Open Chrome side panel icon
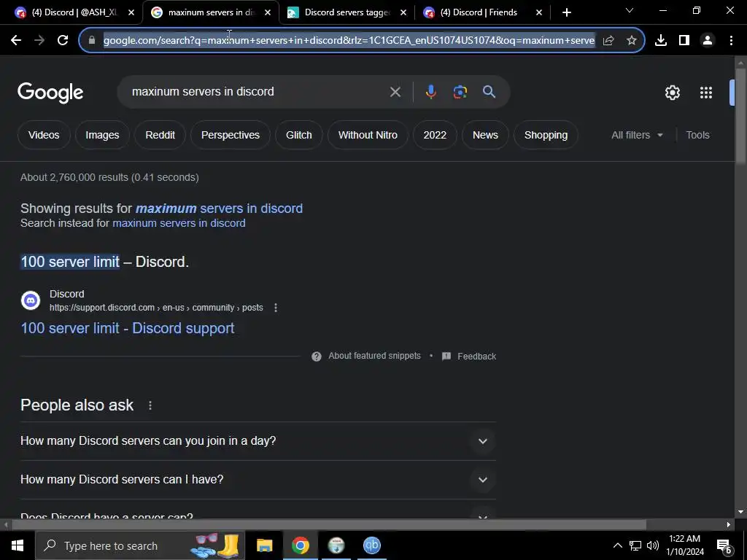747x560 pixels. point(684,41)
